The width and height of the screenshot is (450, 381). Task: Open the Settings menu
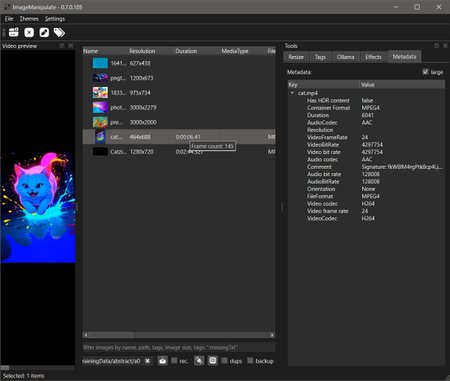pyautogui.click(x=55, y=19)
